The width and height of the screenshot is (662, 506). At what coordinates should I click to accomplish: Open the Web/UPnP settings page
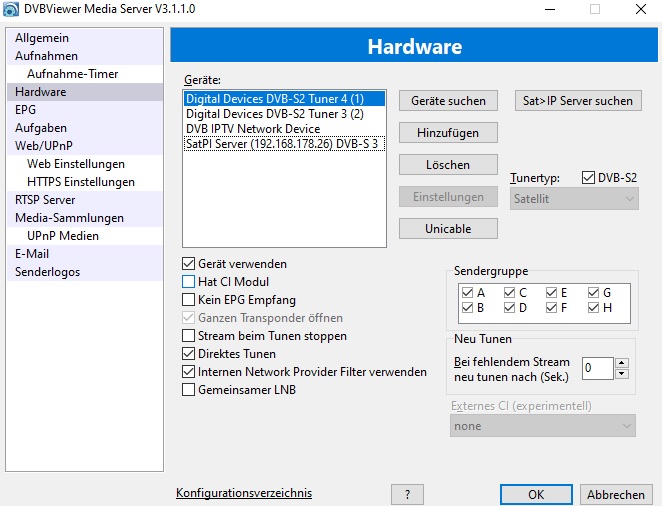tap(85, 146)
